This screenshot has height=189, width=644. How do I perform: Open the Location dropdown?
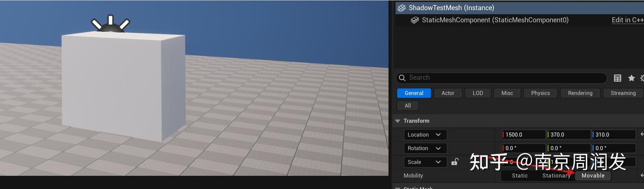click(425, 134)
